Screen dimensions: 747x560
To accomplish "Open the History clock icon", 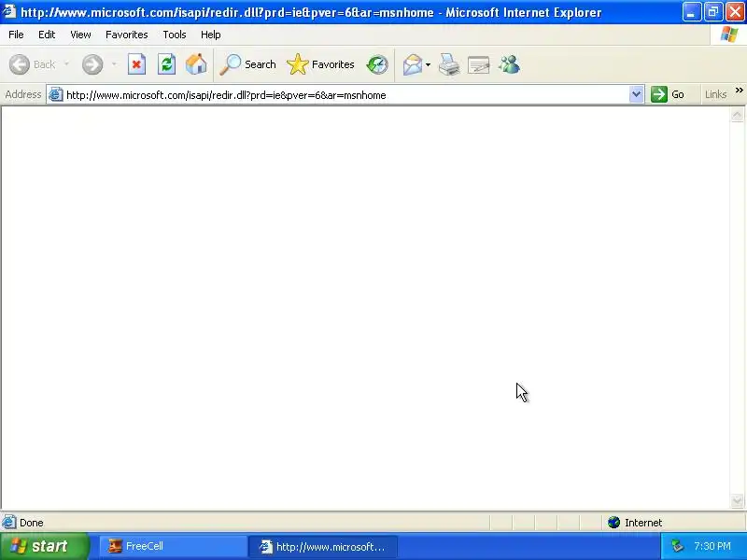I will (x=377, y=64).
